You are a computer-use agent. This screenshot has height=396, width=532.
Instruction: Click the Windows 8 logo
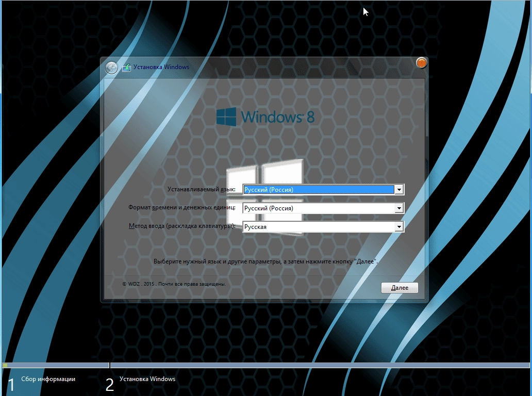click(x=265, y=117)
